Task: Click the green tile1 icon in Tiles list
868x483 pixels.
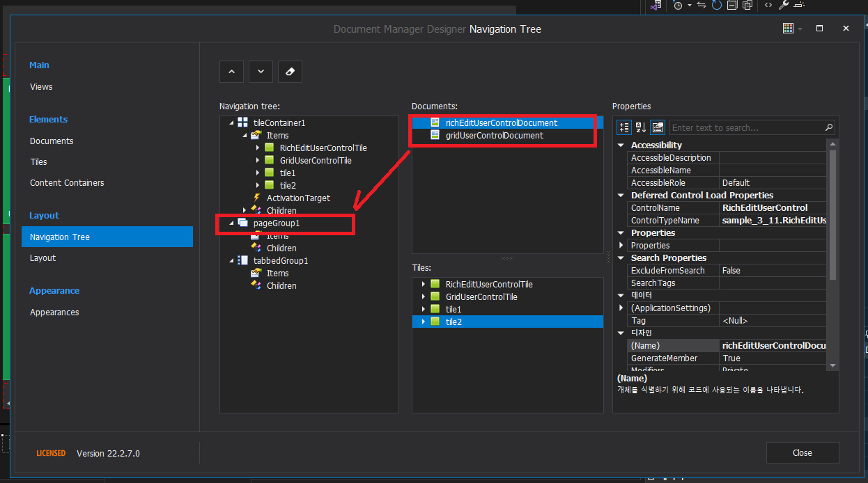Action: 435,309
